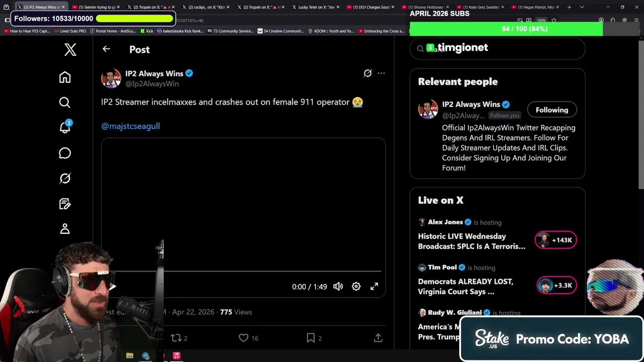
Task: Open the Explore search icon in the sidebar
Action: (65, 103)
